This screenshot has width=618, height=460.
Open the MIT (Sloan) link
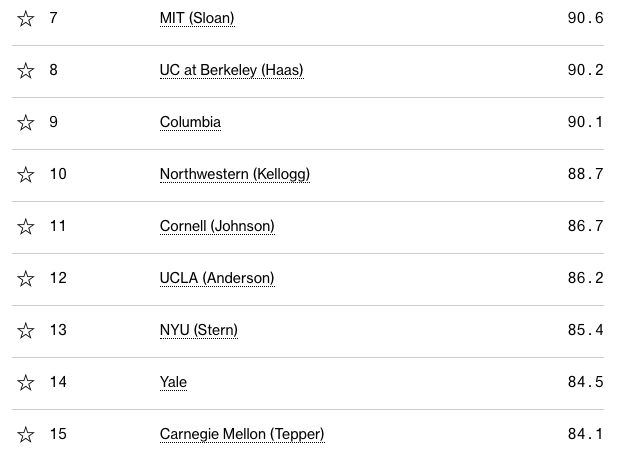197,18
